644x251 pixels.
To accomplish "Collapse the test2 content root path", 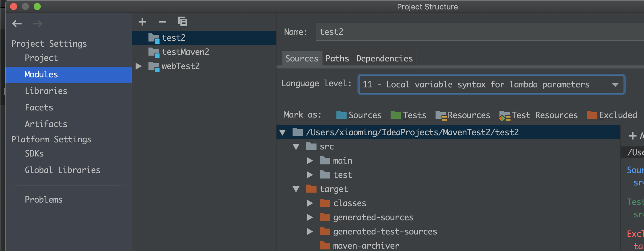I will coord(282,132).
